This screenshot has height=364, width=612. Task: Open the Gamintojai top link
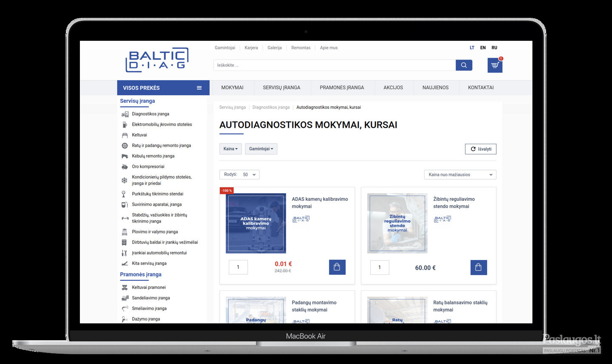[225, 48]
